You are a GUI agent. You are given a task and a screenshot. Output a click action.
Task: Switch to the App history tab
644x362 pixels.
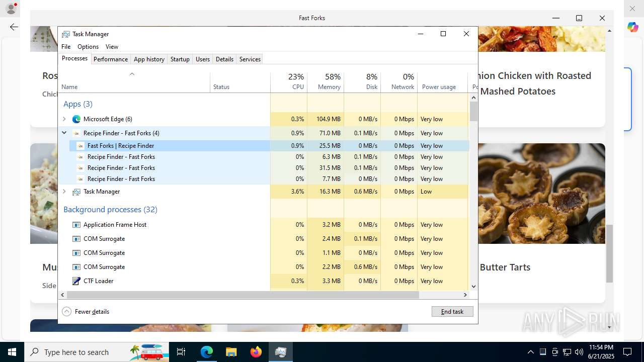click(149, 59)
